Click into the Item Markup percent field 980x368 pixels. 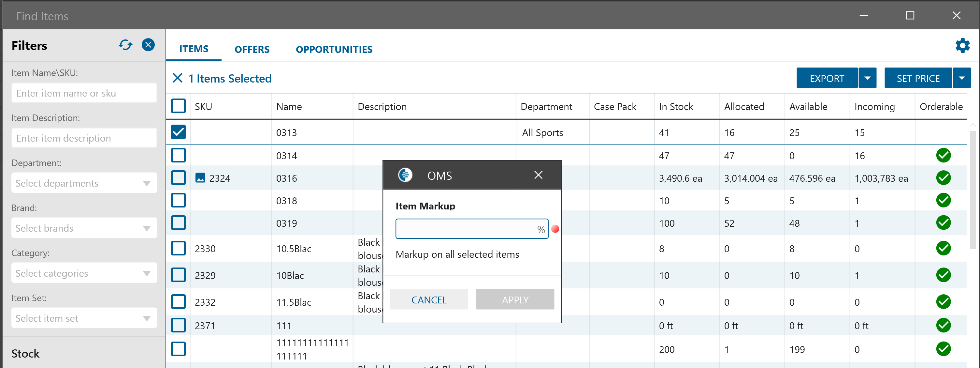465,229
